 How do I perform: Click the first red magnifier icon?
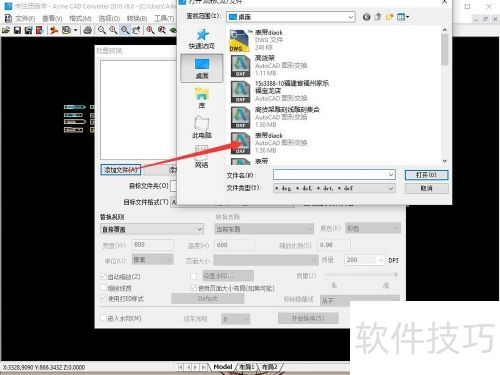click(150, 30)
